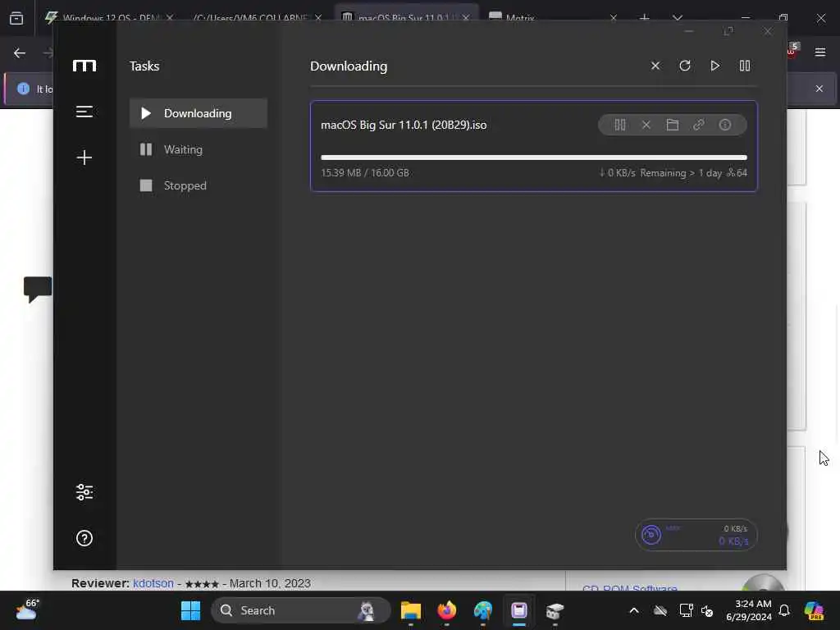Click the Motrix icon in the taskbar
The width and height of the screenshot is (840, 630).
(518, 610)
